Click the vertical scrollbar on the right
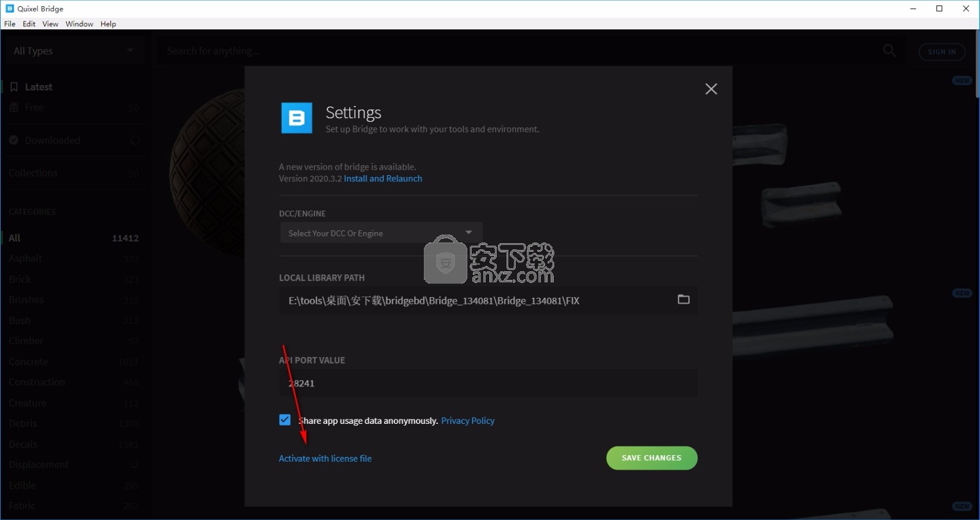 pyautogui.click(x=976, y=64)
